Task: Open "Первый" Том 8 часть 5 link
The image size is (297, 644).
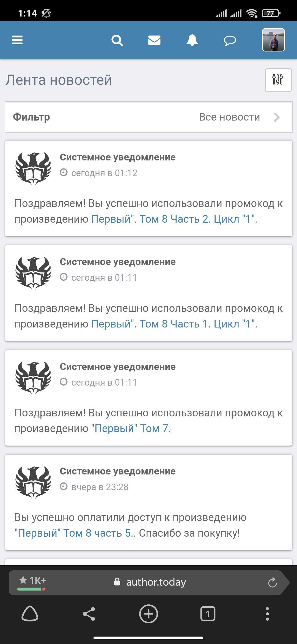Action: tap(74, 533)
